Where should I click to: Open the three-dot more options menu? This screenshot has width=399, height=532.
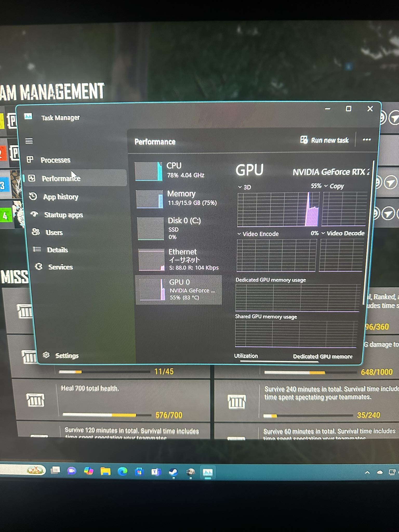point(367,140)
